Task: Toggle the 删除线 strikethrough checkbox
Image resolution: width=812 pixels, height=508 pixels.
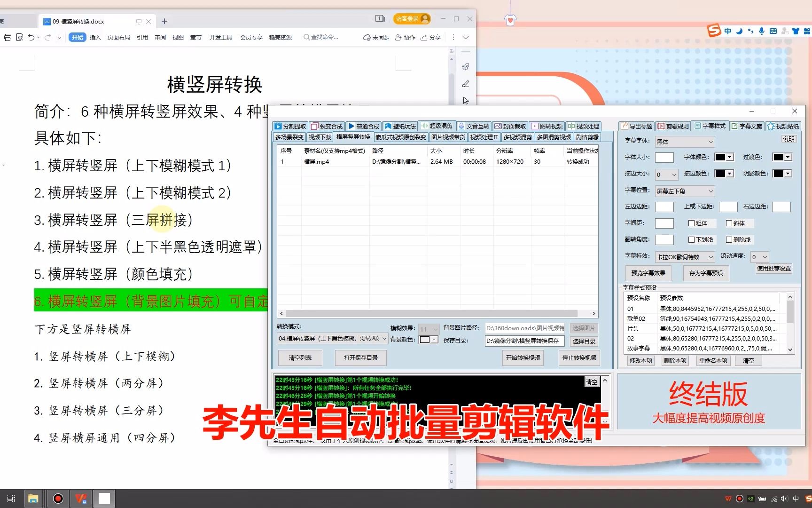Action: pyautogui.click(x=729, y=240)
